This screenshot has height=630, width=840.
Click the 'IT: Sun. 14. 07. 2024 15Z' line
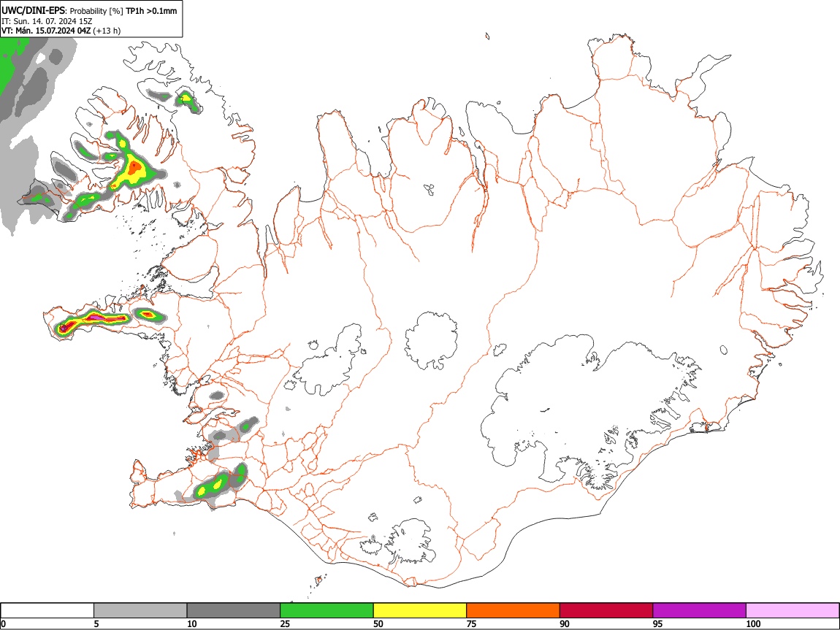(x=47, y=21)
